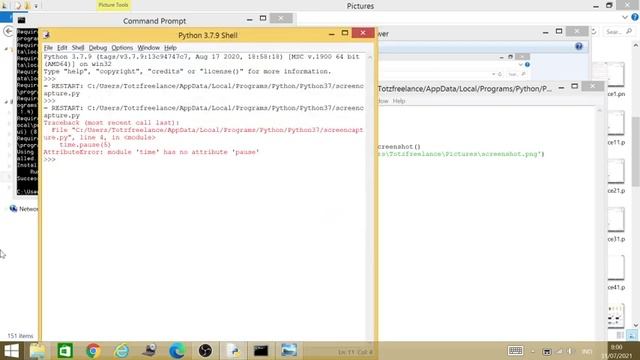This screenshot has height=360, width=640.
Task: Click scroll-up arrow in Pictures file list
Action: tap(636, 44)
